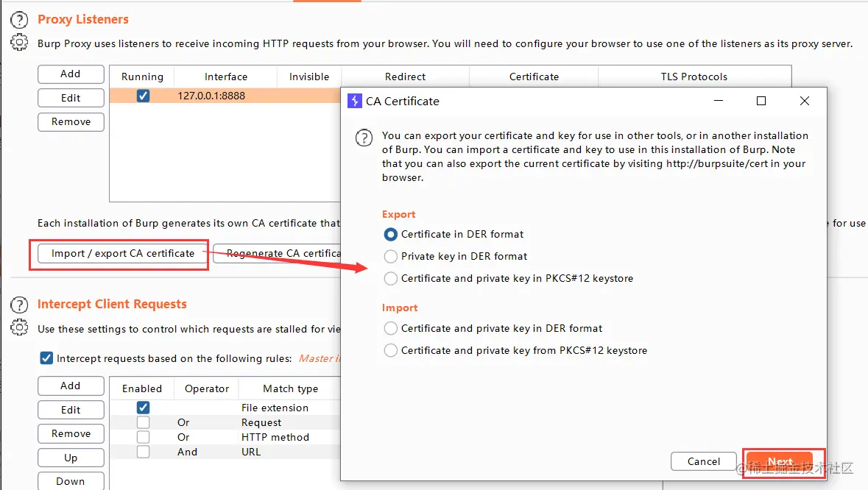Viewport: 868px width, 490px height.
Task: Click the Redirect column header
Action: [405, 77]
